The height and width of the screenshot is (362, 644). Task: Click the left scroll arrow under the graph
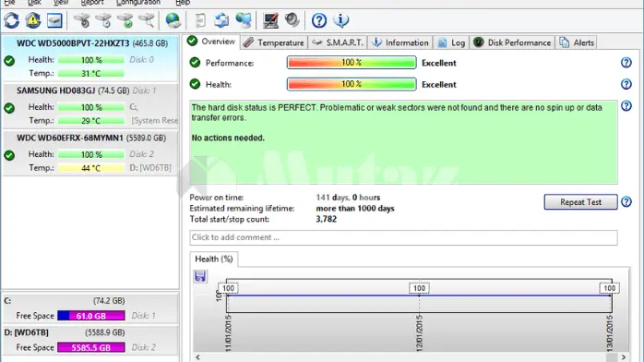pos(198,357)
